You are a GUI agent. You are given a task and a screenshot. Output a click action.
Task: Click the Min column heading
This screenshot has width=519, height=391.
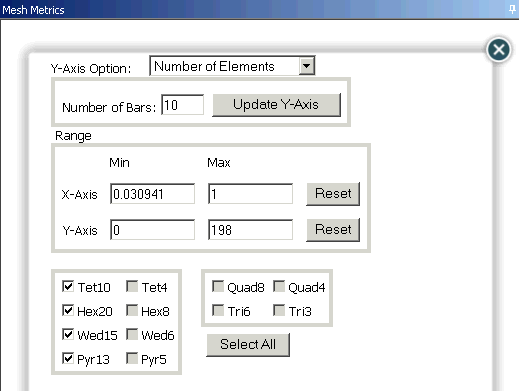coord(119,163)
